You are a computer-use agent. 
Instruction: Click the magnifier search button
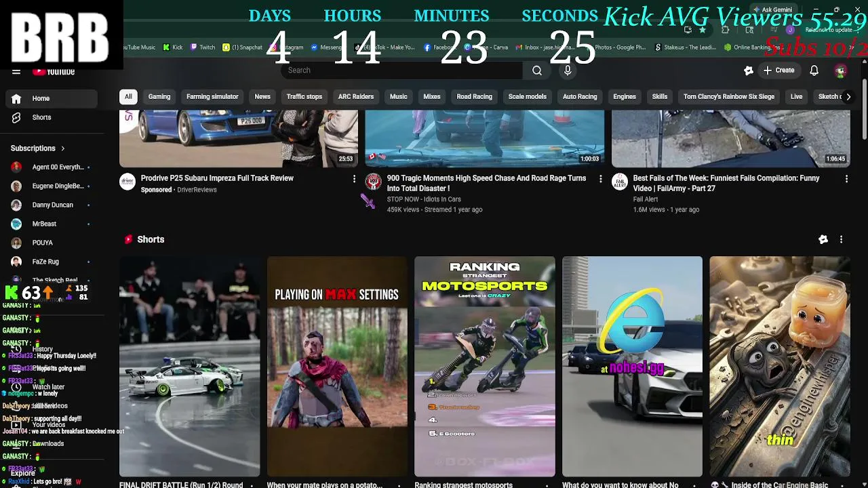(x=536, y=70)
